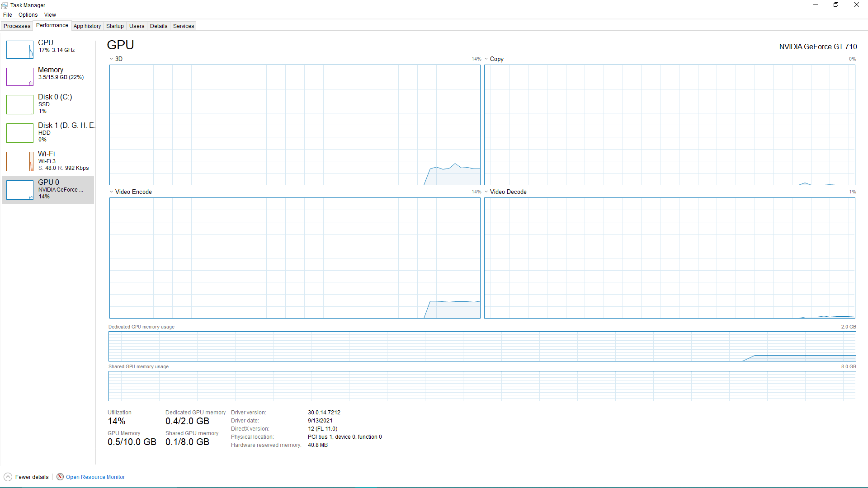Switch to the Processes tab

[17, 26]
